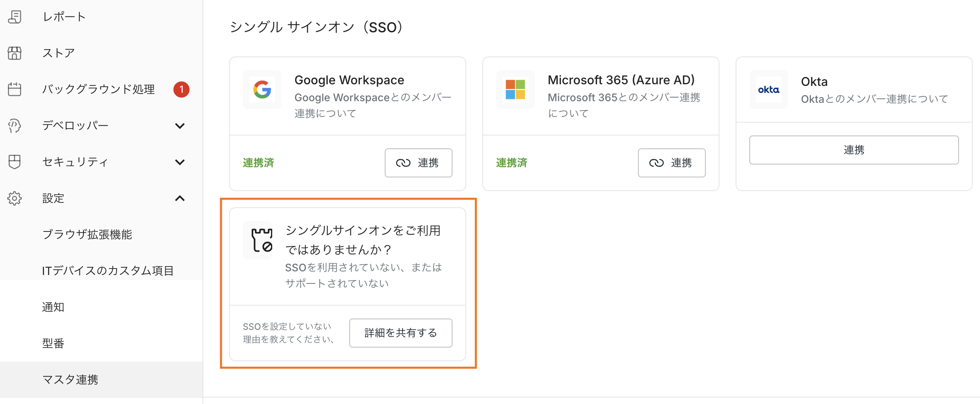Open ブラウザ拡張機能 settings page
Viewport: 980px width, 404px height.
point(87,235)
